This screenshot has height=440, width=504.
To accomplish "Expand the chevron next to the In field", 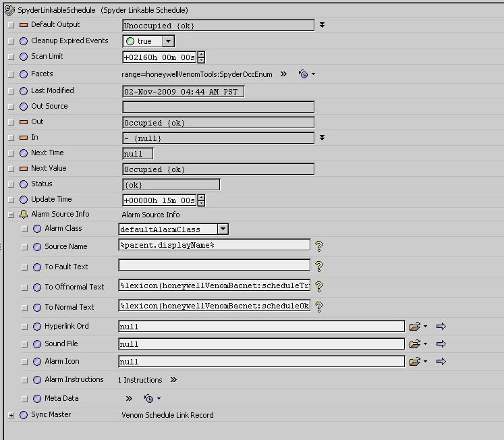I will pyautogui.click(x=323, y=138).
